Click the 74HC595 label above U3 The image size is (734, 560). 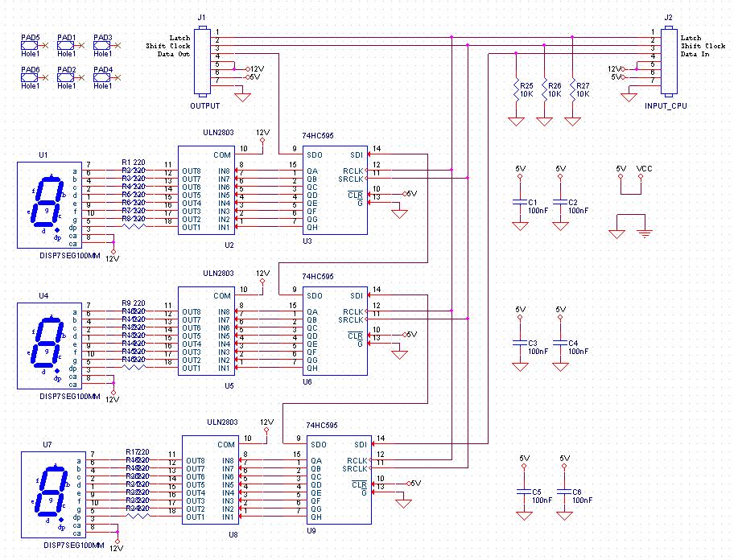[x=318, y=136]
